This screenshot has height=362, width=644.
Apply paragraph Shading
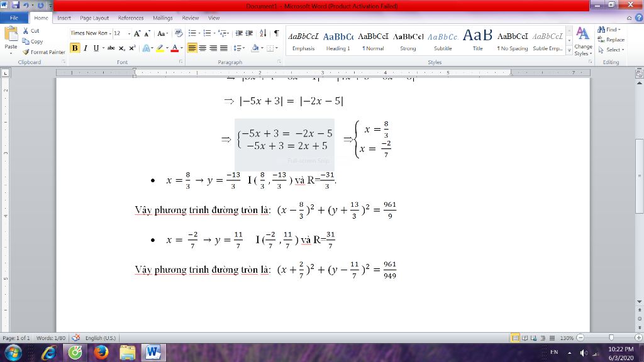(x=255, y=48)
